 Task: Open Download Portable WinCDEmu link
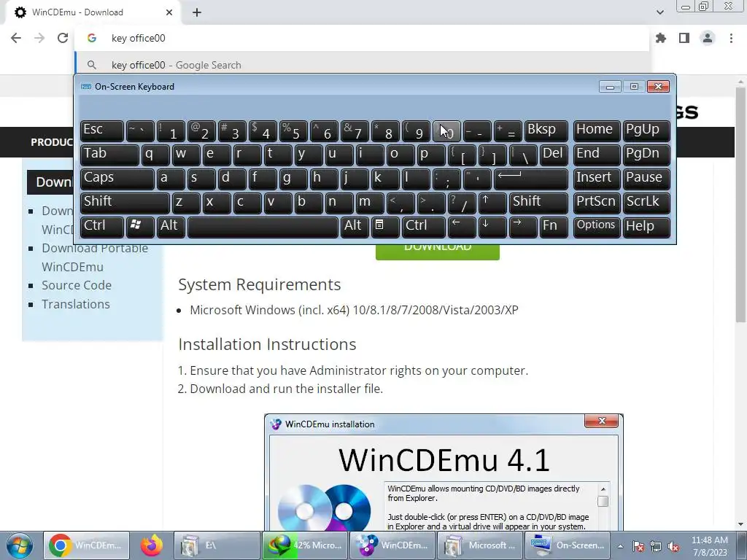[95, 257]
